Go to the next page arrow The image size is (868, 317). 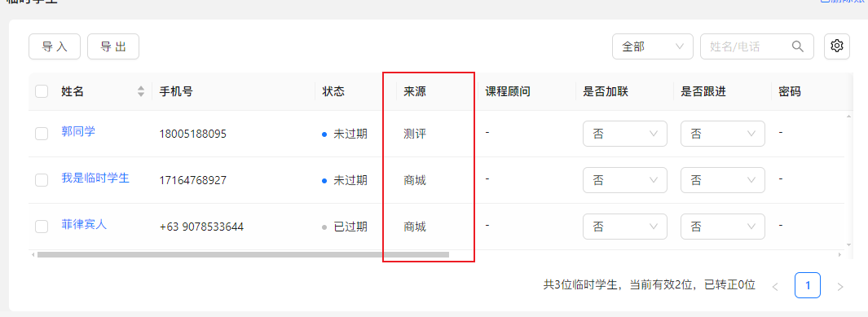point(839,287)
